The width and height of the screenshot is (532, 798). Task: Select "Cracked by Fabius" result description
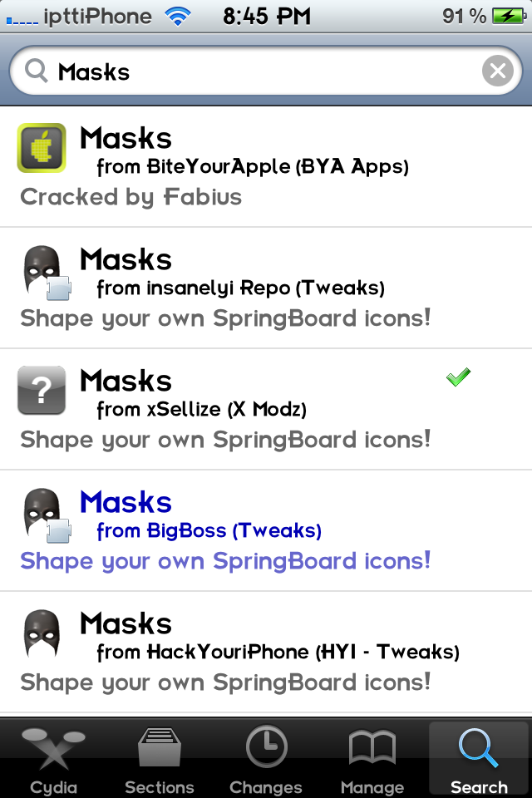[131, 198]
